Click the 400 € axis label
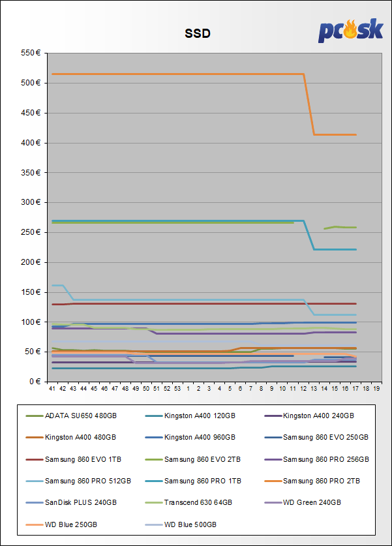 click(31, 143)
